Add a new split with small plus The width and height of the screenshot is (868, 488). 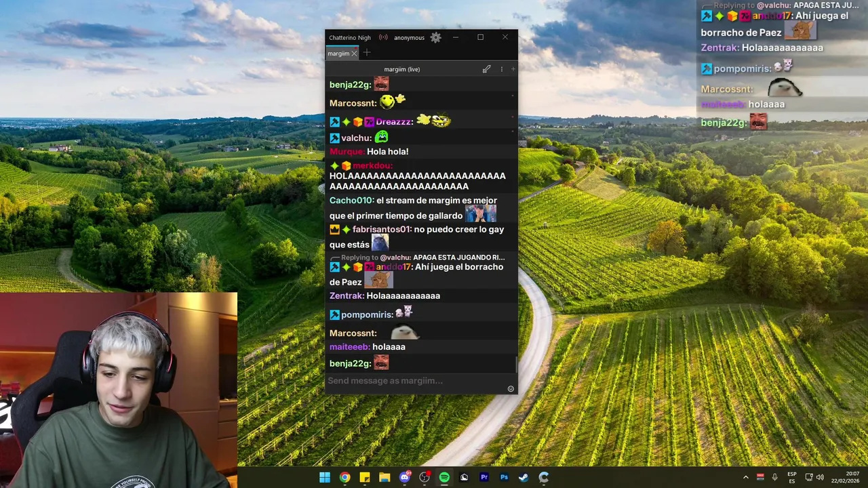513,69
